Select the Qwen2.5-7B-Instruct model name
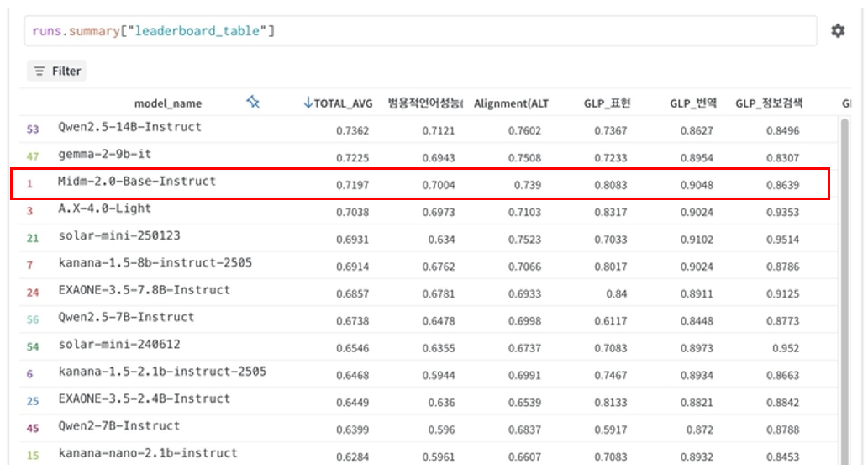 [126, 317]
